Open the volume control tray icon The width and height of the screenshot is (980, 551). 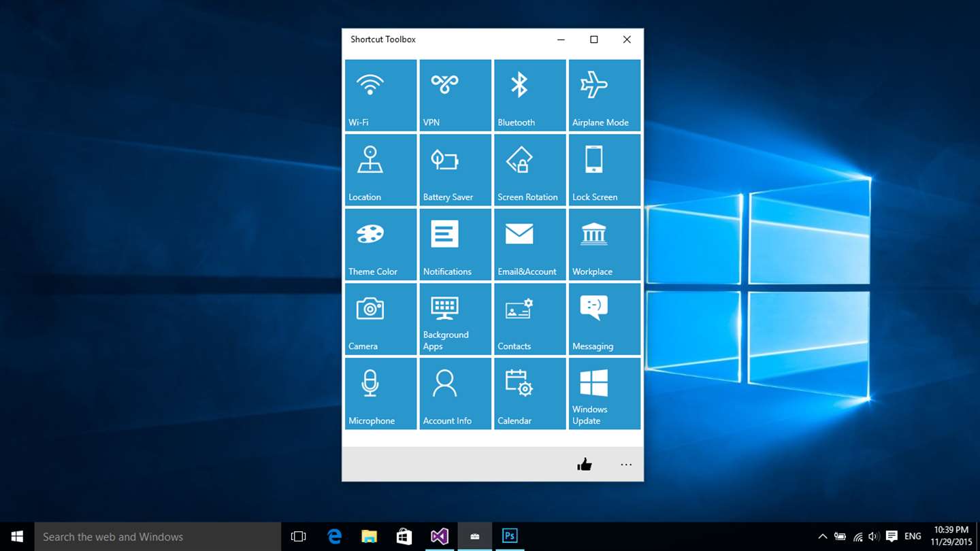[x=874, y=537]
